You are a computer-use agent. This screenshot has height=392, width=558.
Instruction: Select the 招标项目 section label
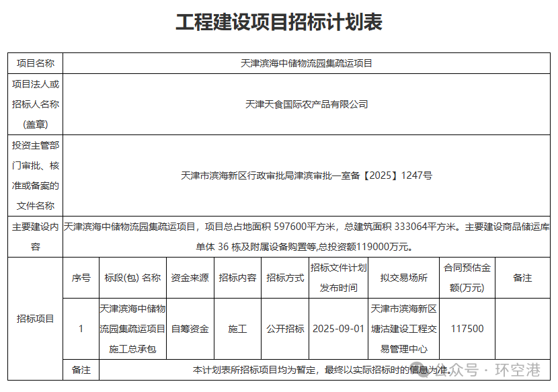(x=35, y=319)
